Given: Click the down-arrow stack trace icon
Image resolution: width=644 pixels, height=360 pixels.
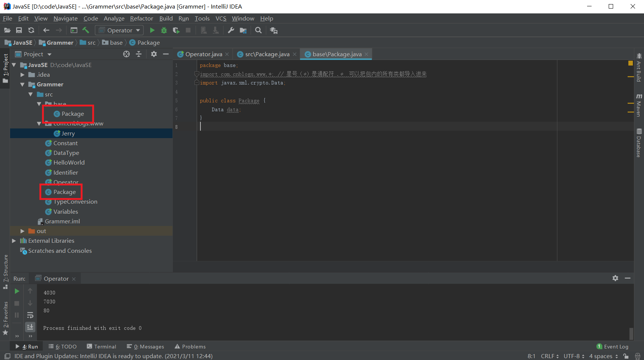Looking at the screenshot, I should point(30,303).
